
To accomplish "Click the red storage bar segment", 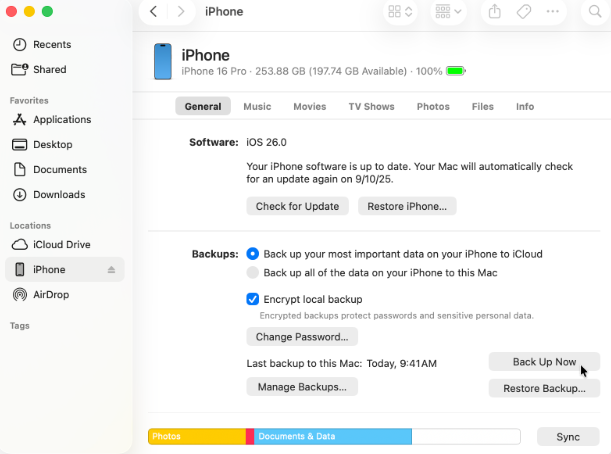I will pyautogui.click(x=250, y=436).
